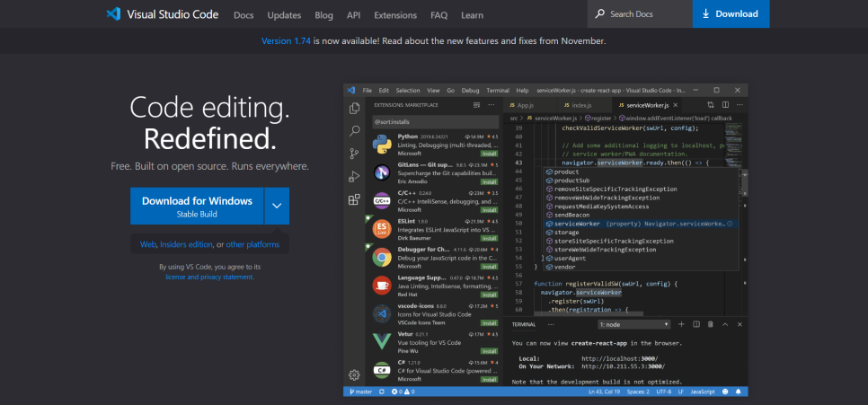The height and width of the screenshot is (405, 868).
Task: Click the @sort:installs extension search box
Action: click(x=435, y=121)
